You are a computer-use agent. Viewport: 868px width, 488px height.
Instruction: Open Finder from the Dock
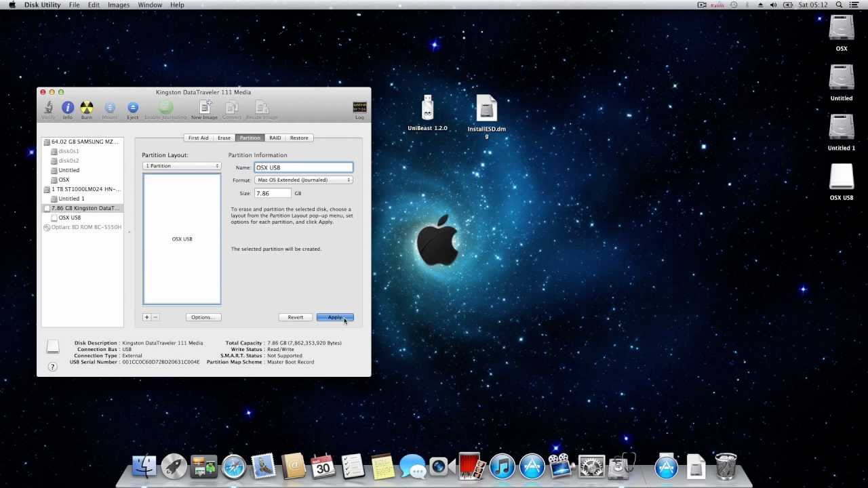coord(144,466)
